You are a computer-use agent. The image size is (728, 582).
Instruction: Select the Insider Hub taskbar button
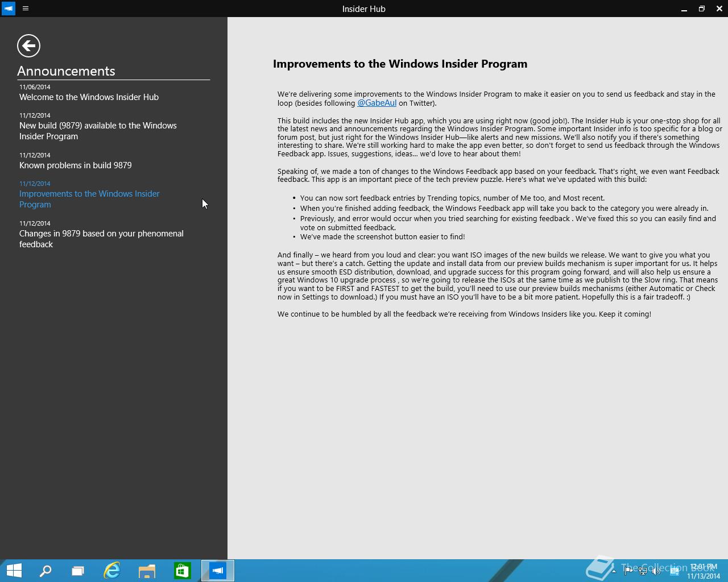pos(218,571)
